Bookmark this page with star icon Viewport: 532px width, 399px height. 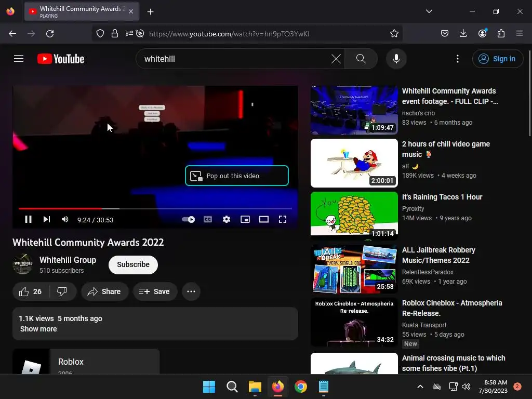(394, 34)
